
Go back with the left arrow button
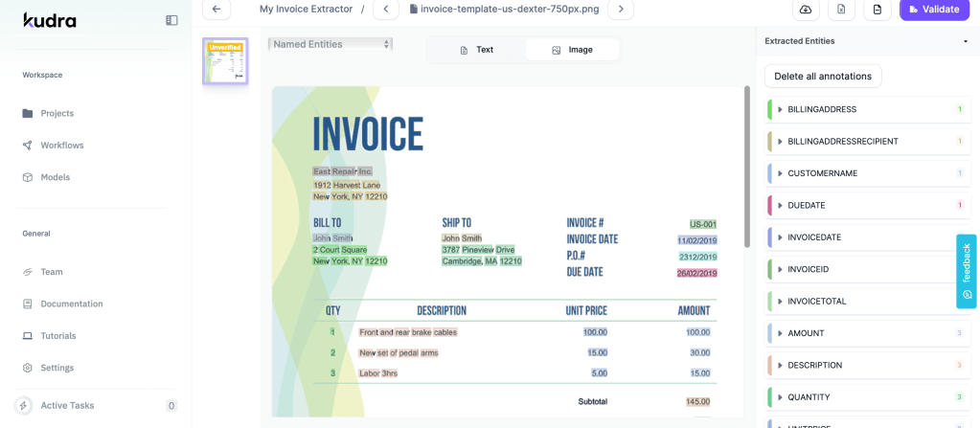click(x=217, y=9)
